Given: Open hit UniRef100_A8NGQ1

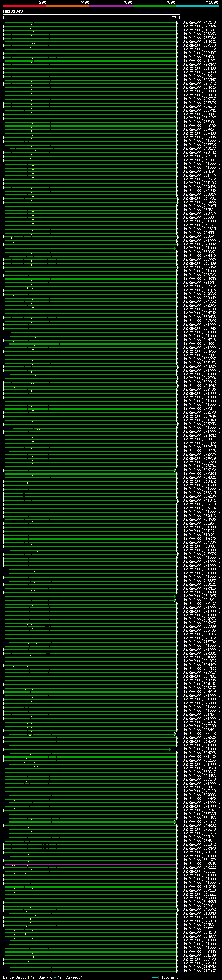Looking at the screenshot, I should 199,57.
